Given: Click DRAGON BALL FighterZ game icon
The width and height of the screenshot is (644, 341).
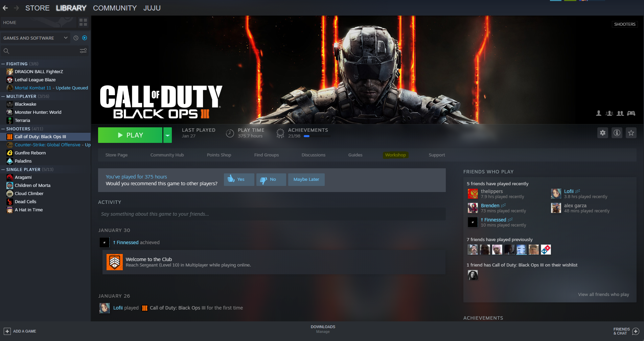Looking at the screenshot, I should [10, 71].
